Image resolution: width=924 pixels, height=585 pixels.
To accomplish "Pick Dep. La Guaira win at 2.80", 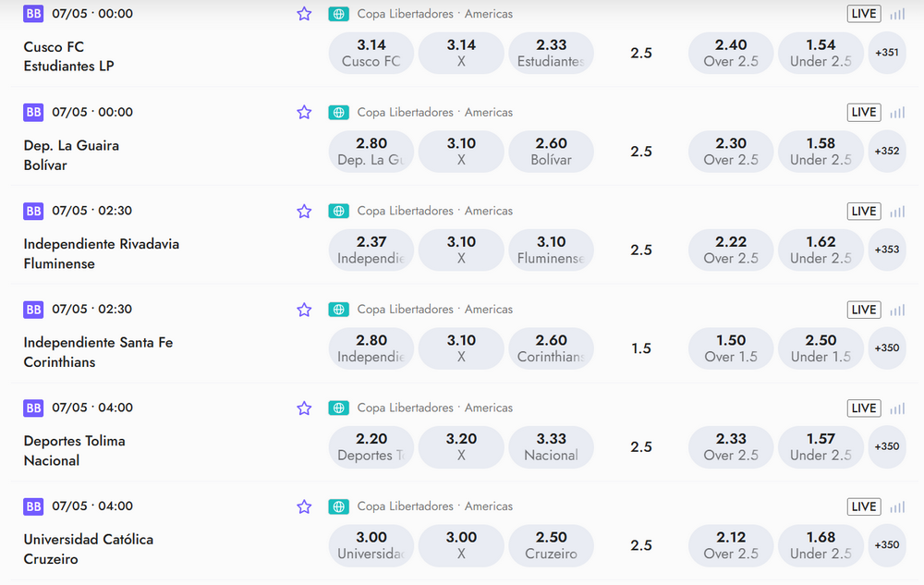I will click(371, 152).
